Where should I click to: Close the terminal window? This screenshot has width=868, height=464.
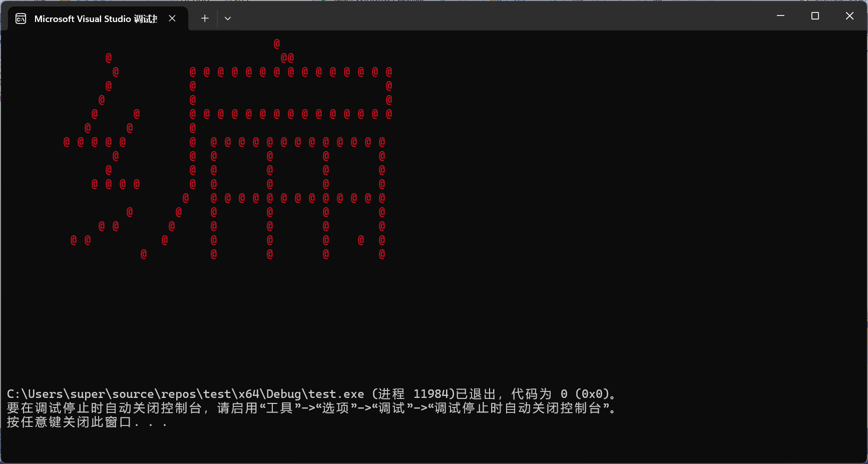849,16
